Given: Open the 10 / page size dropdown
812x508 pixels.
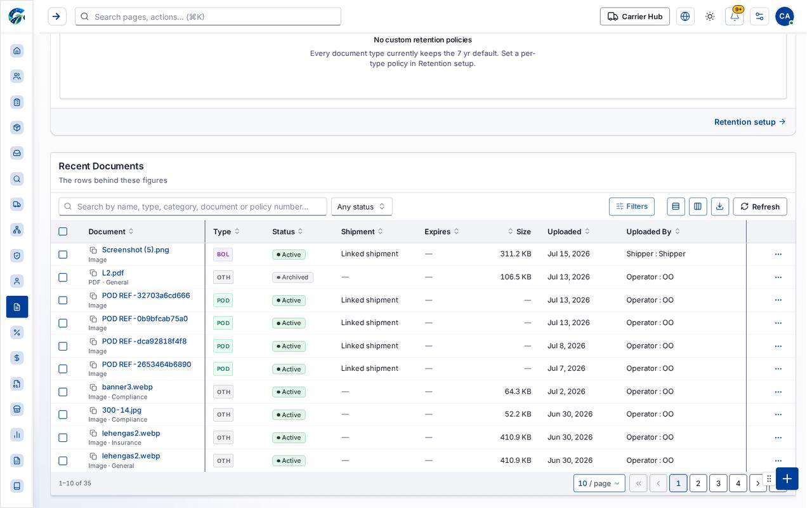Looking at the screenshot, I should (x=599, y=483).
